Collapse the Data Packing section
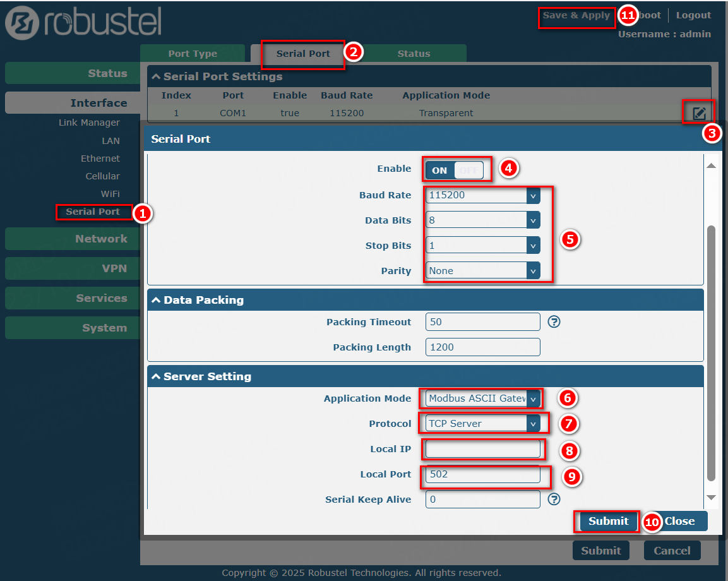 click(x=156, y=301)
